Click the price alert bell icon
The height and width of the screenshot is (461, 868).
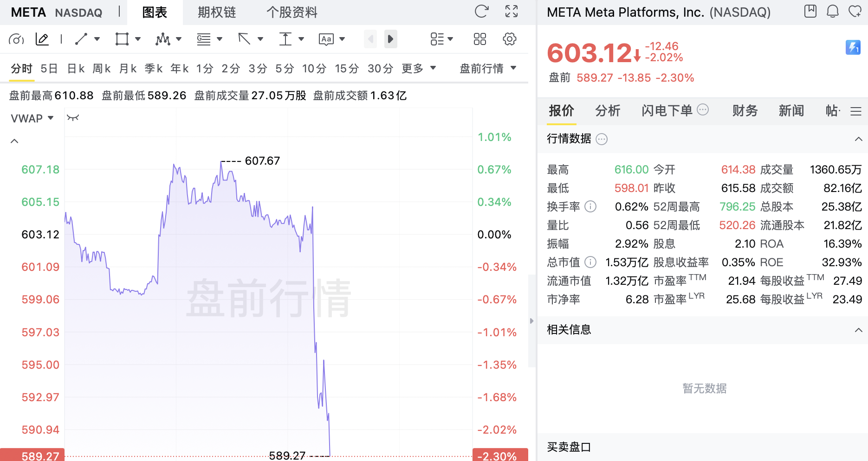(x=833, y=11)
